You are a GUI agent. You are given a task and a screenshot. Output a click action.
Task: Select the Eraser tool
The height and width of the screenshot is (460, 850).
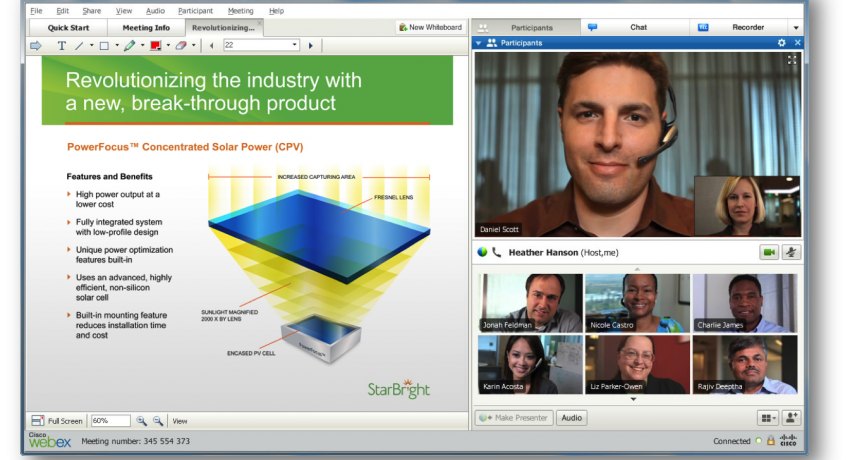click(180, 45)
